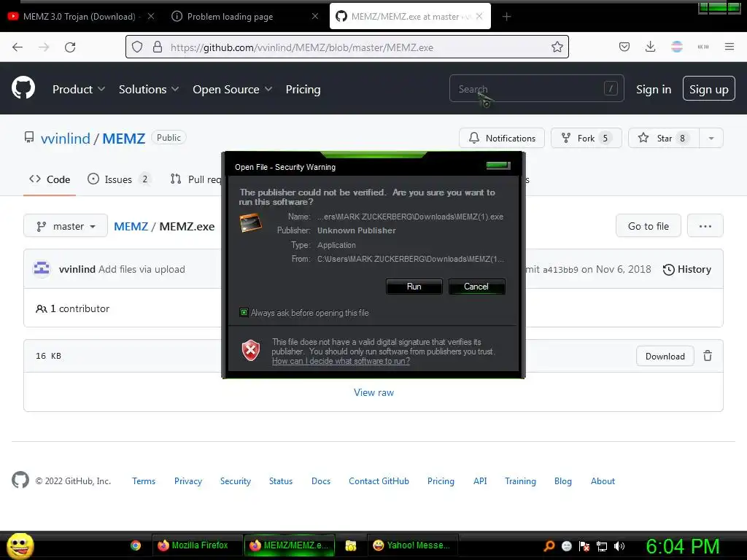Image resolution: width=747 pixels, height=560 pixels.
Task: Click the action center flag tray icon
Action: [x=584, y=546]
